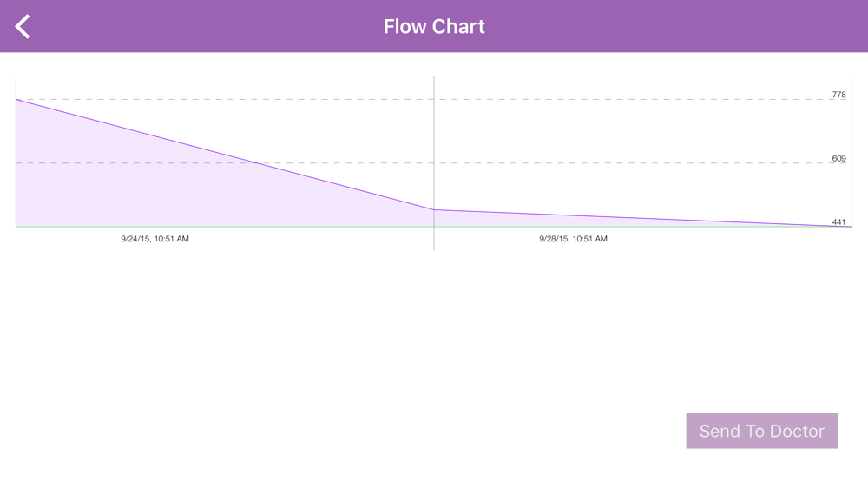Click the dashed gridline at 778

click(608, 99)
